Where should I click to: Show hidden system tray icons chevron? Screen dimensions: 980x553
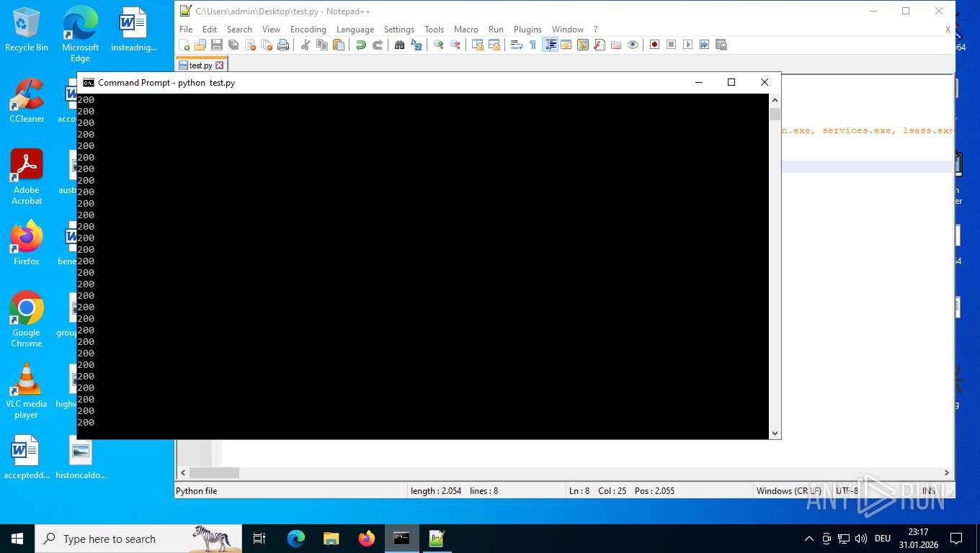pos(808,539)
